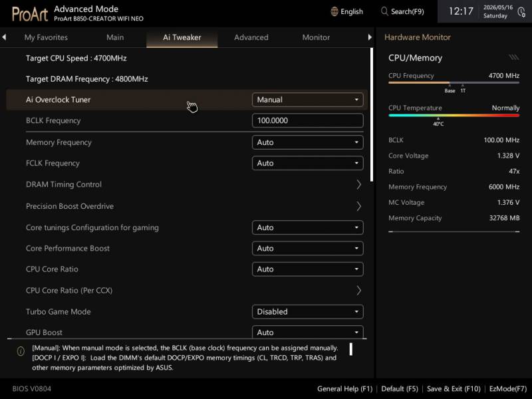Click the help text scrollbar thumb
Viewport: 532px width, 399px height.
(351, 349)
